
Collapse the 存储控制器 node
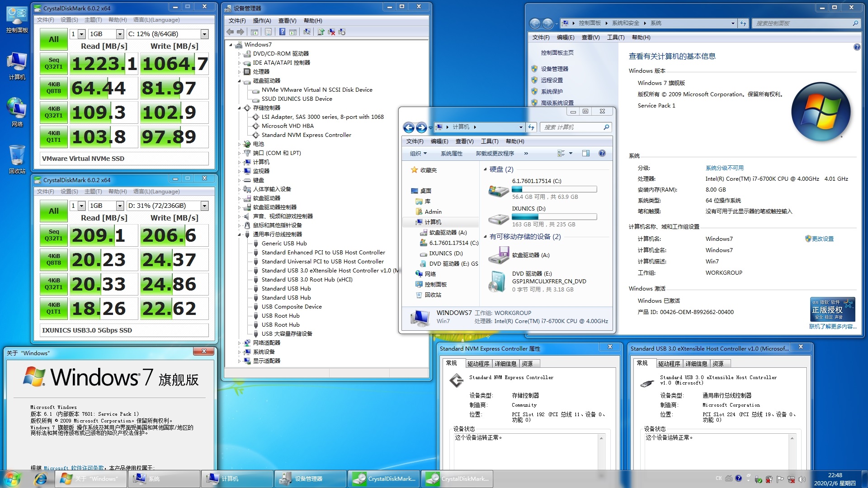click(x=240, y=108)
